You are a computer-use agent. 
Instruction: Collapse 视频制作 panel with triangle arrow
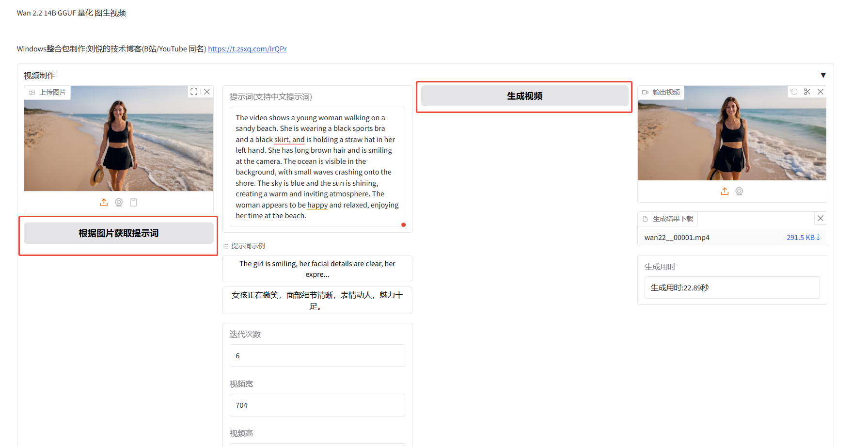(x=823, y=75)
